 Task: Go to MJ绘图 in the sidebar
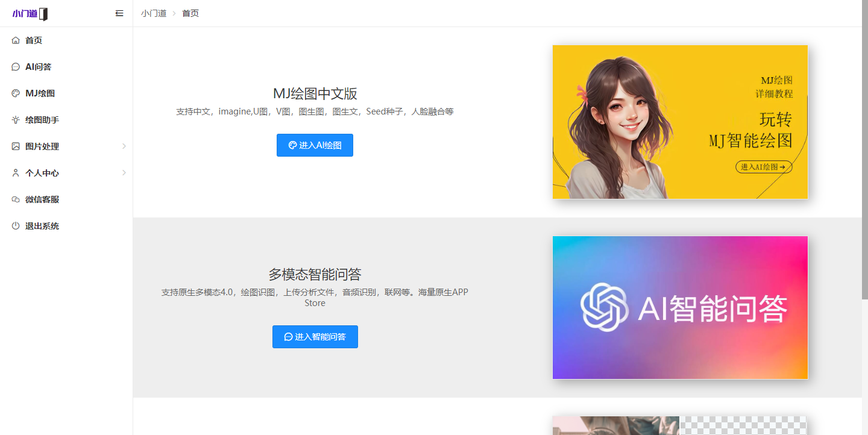click(66, 93)
